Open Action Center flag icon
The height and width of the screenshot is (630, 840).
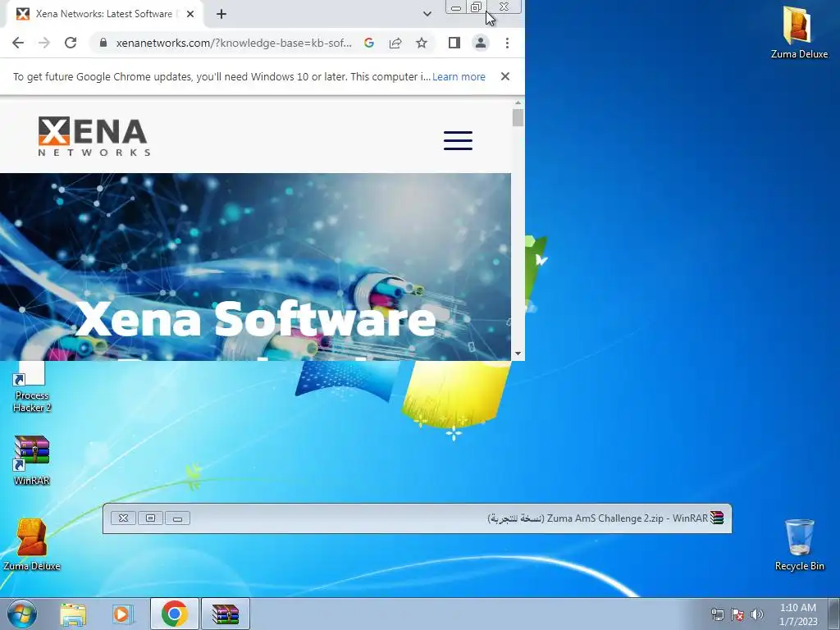tap(737, 614)
